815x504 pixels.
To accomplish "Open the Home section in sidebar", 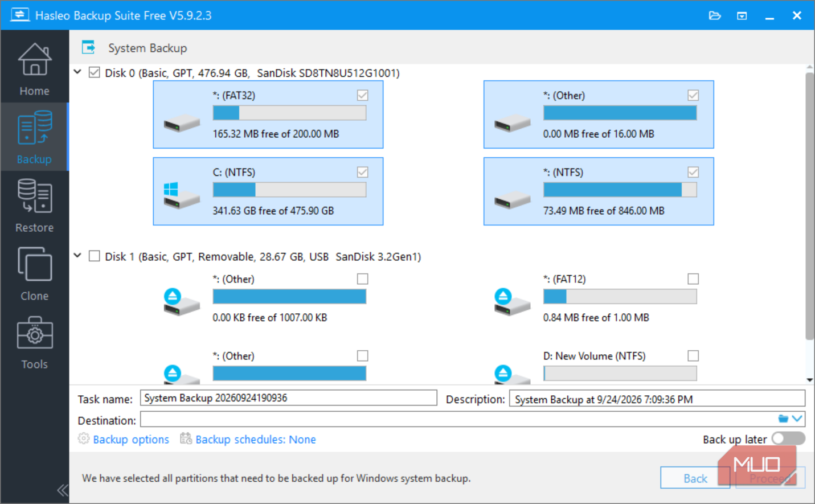I will pos(34,69).
